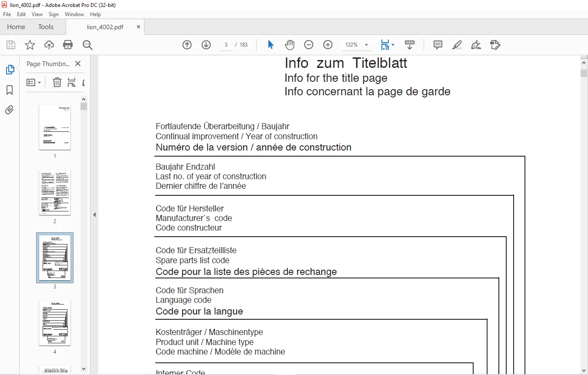This screenshot has width=588, height=375.
Task: Delete selected page with trash icon
Action: (57, 82)
